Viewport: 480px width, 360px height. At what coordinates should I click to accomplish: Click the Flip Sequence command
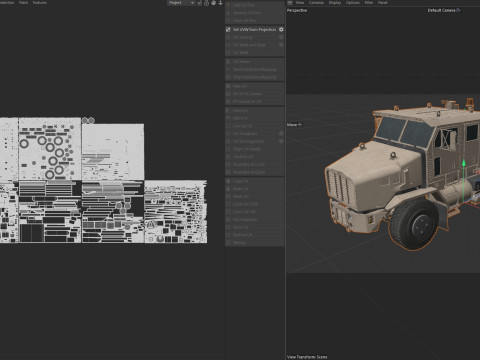pos(255,220)
